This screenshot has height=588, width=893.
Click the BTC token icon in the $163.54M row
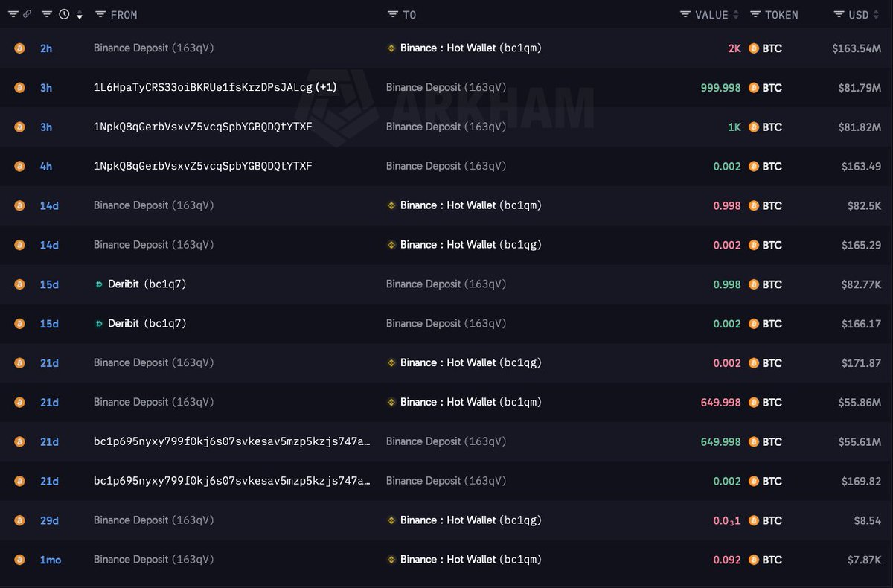tap(754, 48)
